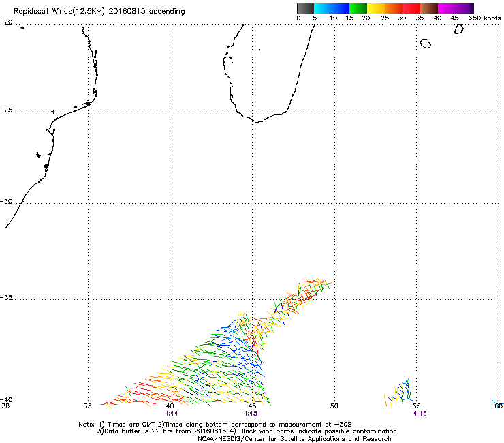Image resolution: width=504 pixels, height=443 pixels.
Task: Click the purple '4:44' time label
Action: click(172, 414)
